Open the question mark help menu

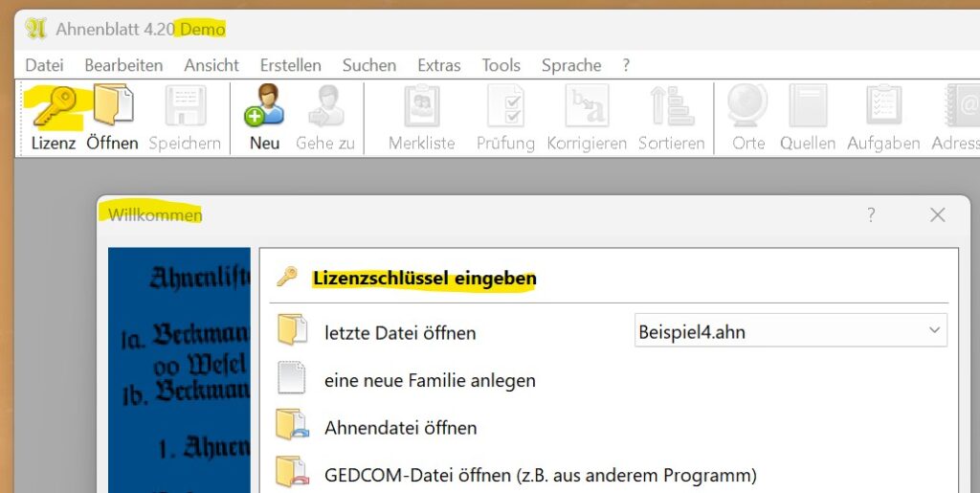coord(626,65)
